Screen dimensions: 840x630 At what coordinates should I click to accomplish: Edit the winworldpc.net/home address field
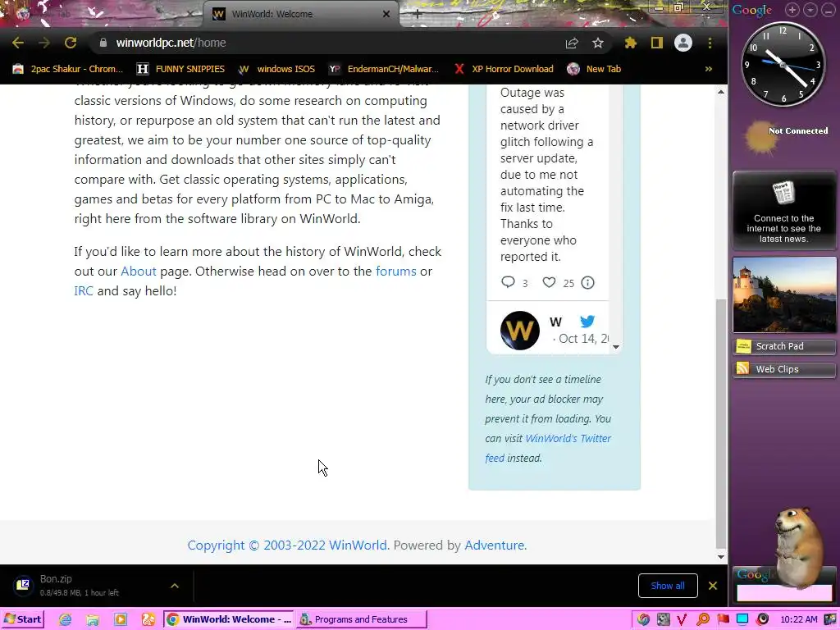[x=332, y=43]
